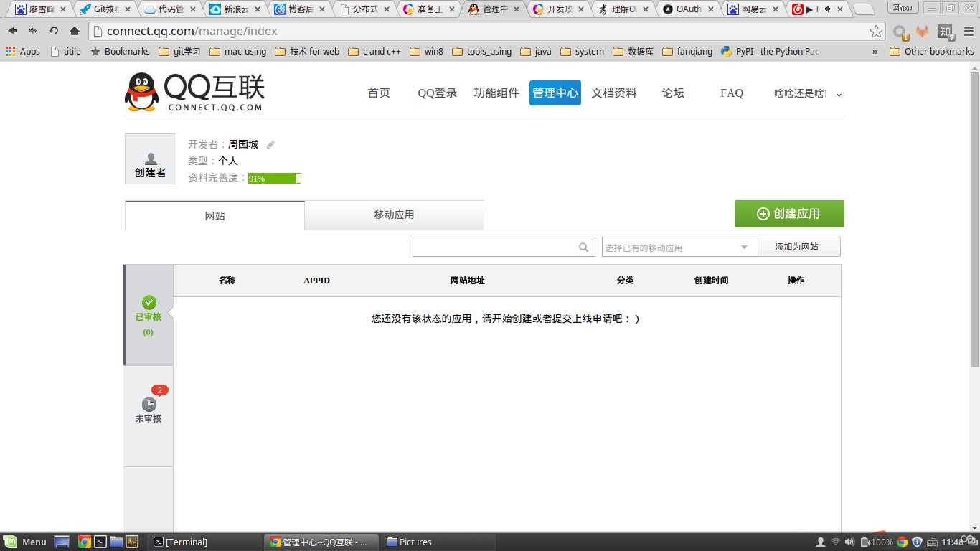Viewport: 980px width, 551px height.
Task: Click the fox extension icon in toolbar
Action: (923, 32)
